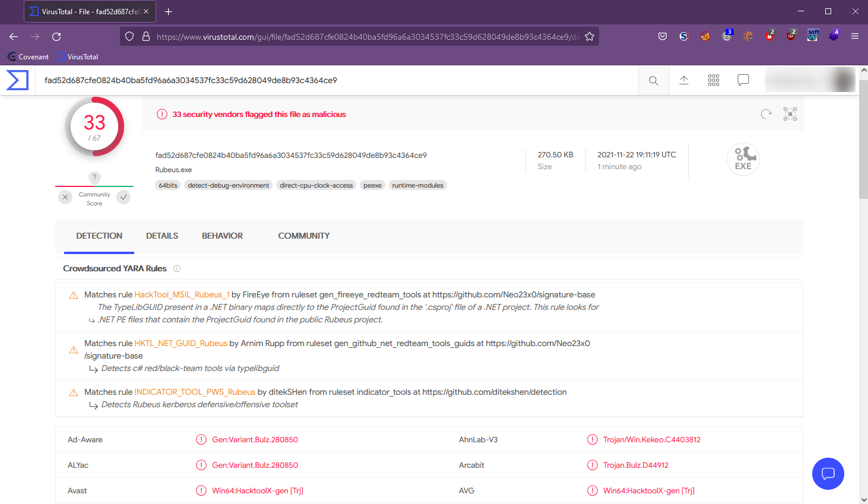Click the 2021-11-22 19:11:19 UTC timestamp
The width and height of the screenshot is (868, 504).
click(x=636, y=155)
